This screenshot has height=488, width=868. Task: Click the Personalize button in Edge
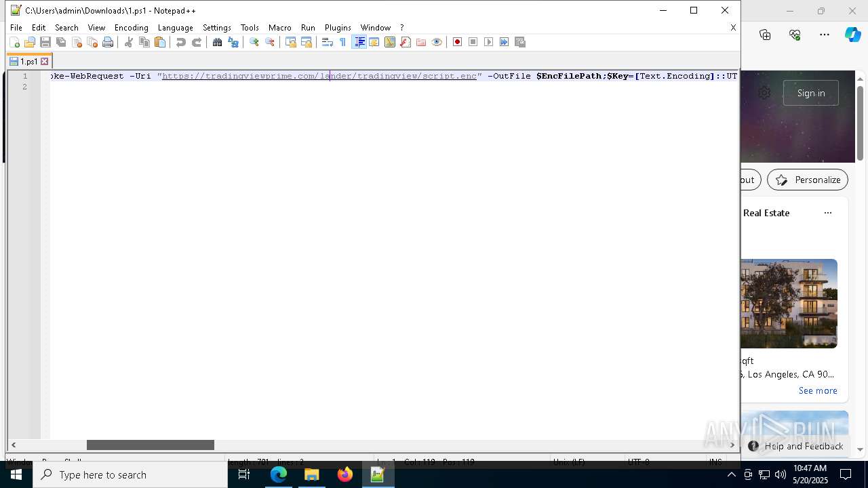808,180
